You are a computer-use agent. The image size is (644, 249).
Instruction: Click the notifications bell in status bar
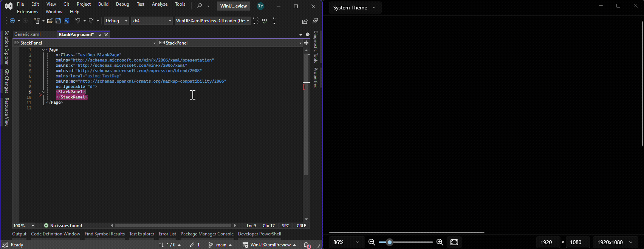coord(307,245)
